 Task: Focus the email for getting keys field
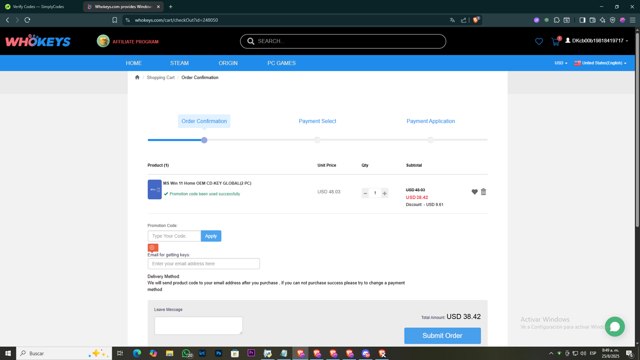pos(204,264)
